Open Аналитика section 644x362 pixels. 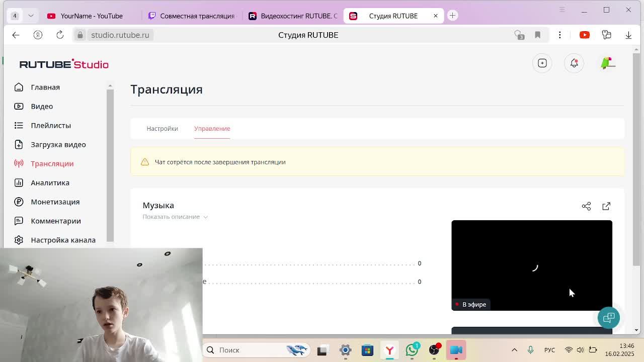click(50, 183)
